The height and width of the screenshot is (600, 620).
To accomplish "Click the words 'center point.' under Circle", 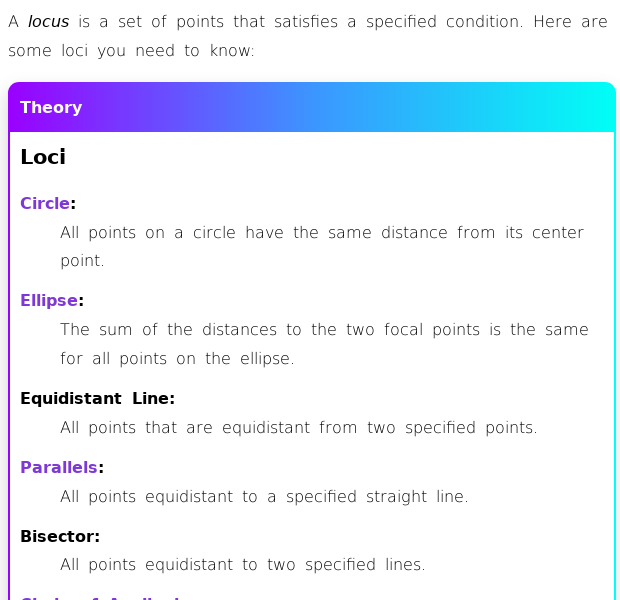I will pos(560,233).
